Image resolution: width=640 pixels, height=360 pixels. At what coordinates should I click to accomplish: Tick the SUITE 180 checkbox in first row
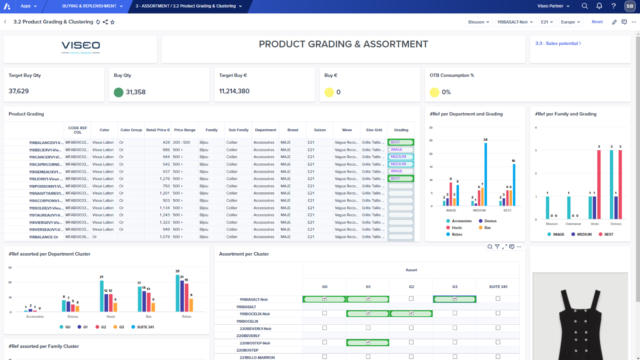click(x=498, y=299)
